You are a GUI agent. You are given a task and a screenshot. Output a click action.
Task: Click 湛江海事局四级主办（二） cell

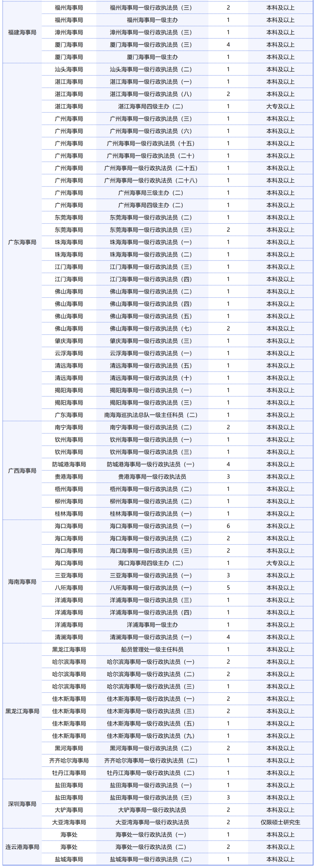[x=152, y=106]
